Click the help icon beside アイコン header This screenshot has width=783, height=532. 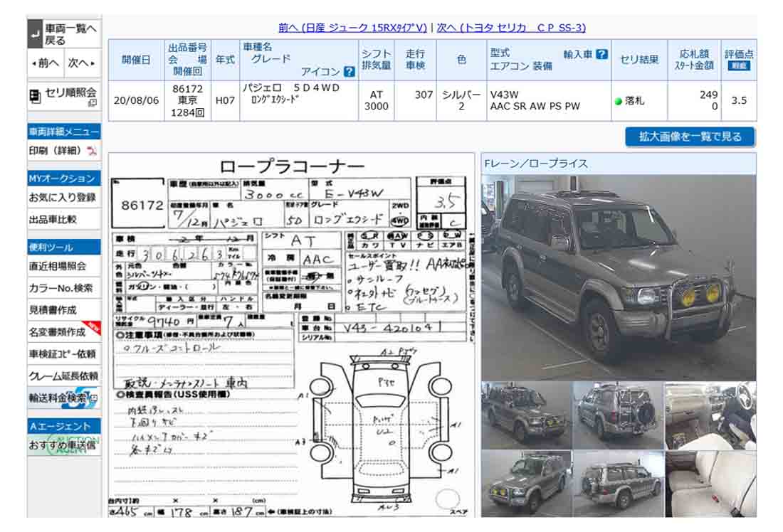350,72
